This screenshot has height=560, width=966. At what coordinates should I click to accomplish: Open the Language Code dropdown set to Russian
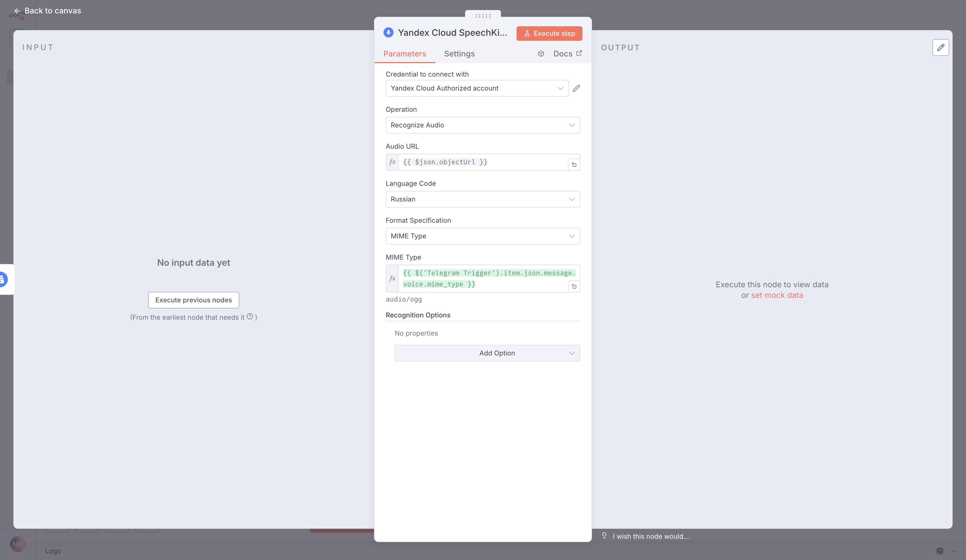(483, 199)
